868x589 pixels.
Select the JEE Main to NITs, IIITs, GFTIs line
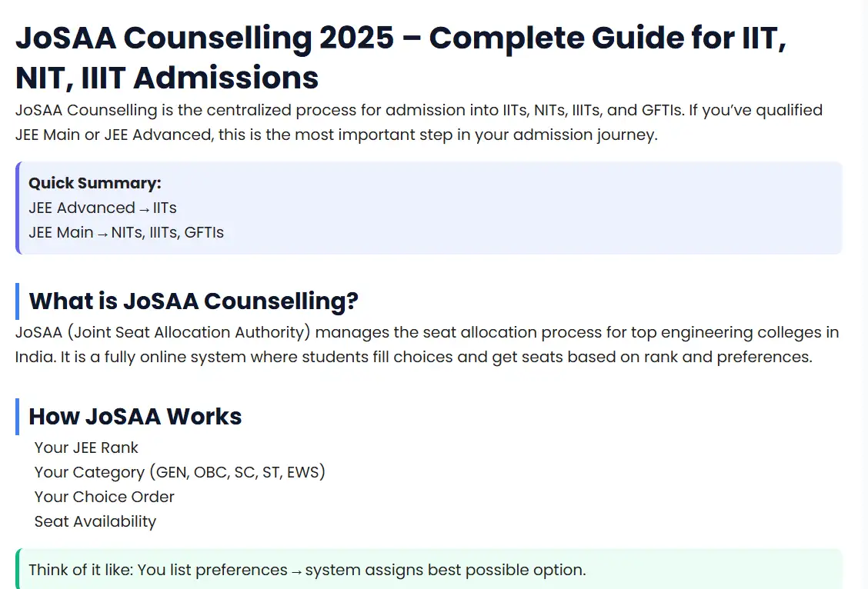(126, 233)
